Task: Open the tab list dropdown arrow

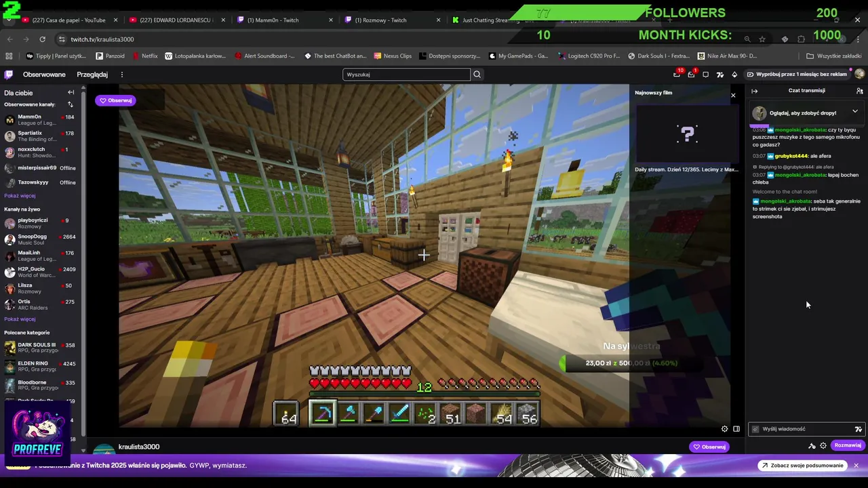Action: click(8, 20)
